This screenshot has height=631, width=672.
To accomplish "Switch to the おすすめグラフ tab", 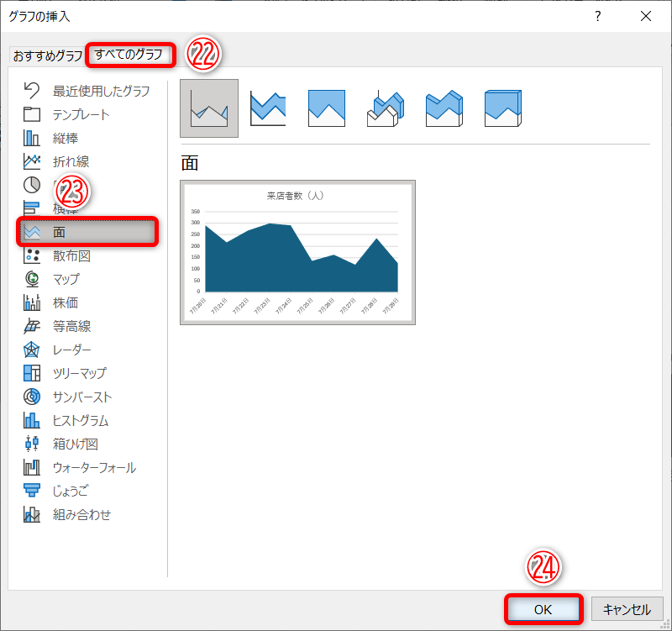I will 48,55.
